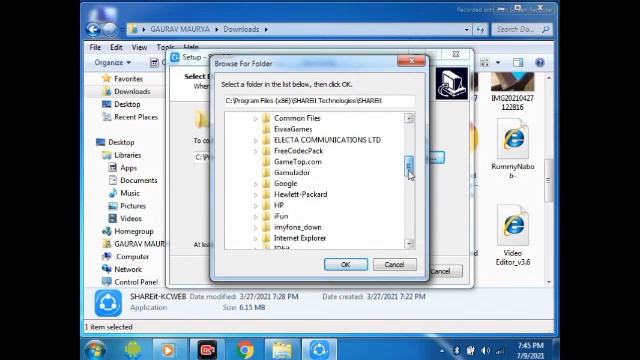Click Downloads in the address bar
Viewport: 640px width, 360px height.
click(x=241, y=29)
